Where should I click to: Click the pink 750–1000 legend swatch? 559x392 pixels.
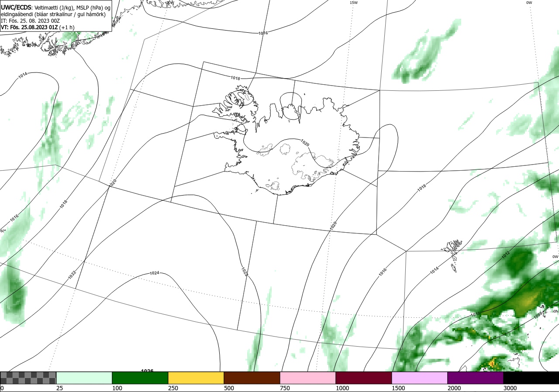click(x=308, y=378)
